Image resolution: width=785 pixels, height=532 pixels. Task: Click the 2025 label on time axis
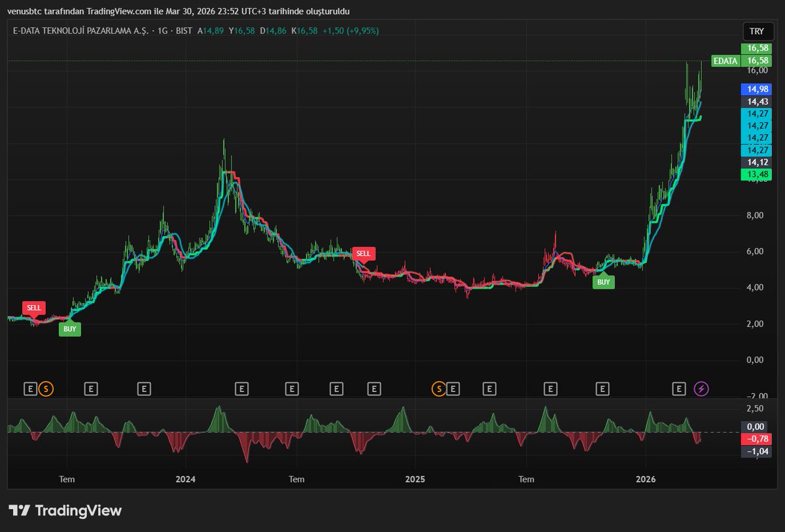click(415, 479)
